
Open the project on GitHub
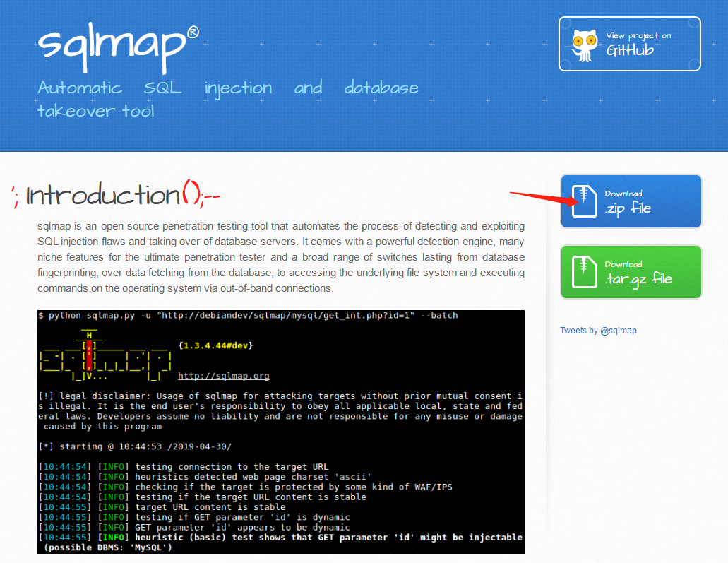[x=628, y=43]
